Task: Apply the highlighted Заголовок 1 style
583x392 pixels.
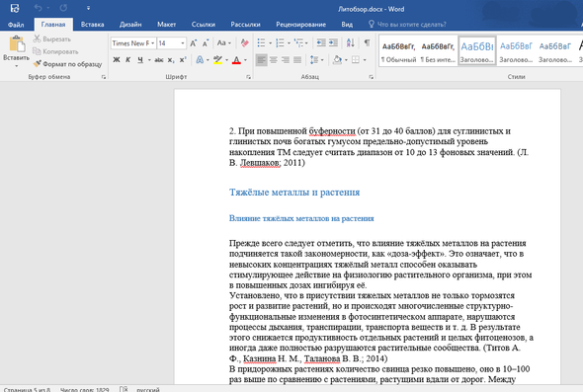Action: click(477, 51)
